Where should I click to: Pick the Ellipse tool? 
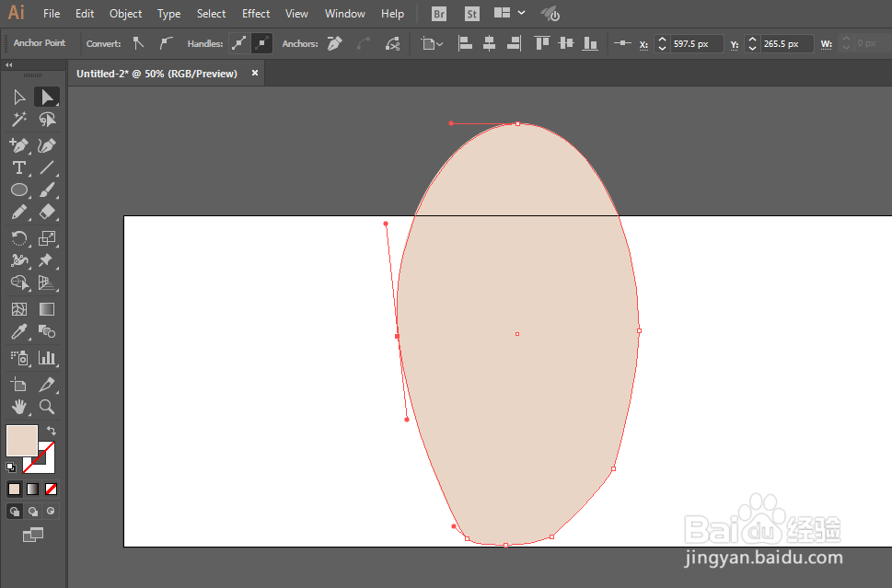[x=19, y=190]
